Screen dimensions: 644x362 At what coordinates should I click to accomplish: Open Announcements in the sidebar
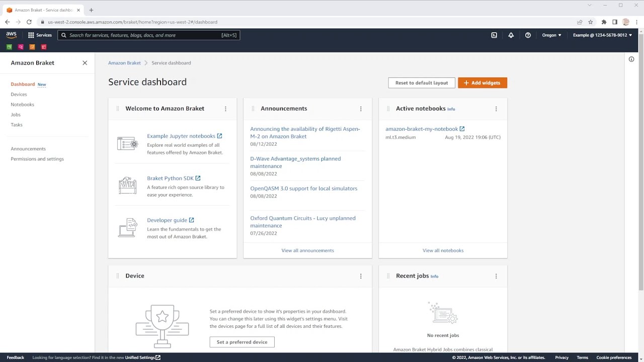[28, 149]
